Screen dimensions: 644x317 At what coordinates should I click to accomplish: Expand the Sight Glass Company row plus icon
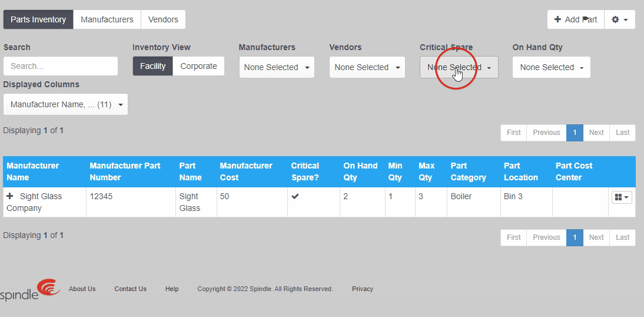(10, 196)
